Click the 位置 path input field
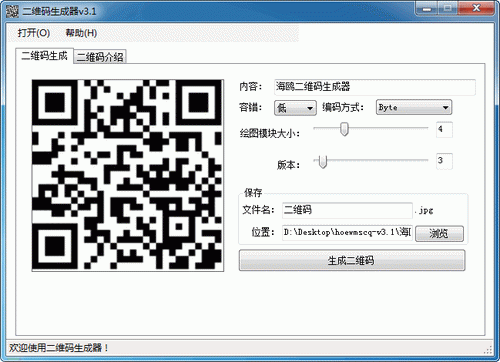This screenshot has width=500, height=362. tap(347, 232)
